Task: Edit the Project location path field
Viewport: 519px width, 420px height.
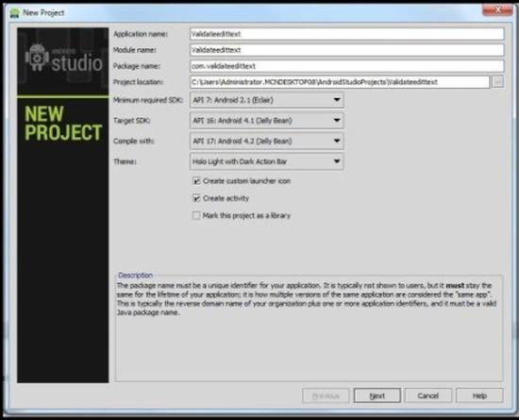Action: point(340,82)
